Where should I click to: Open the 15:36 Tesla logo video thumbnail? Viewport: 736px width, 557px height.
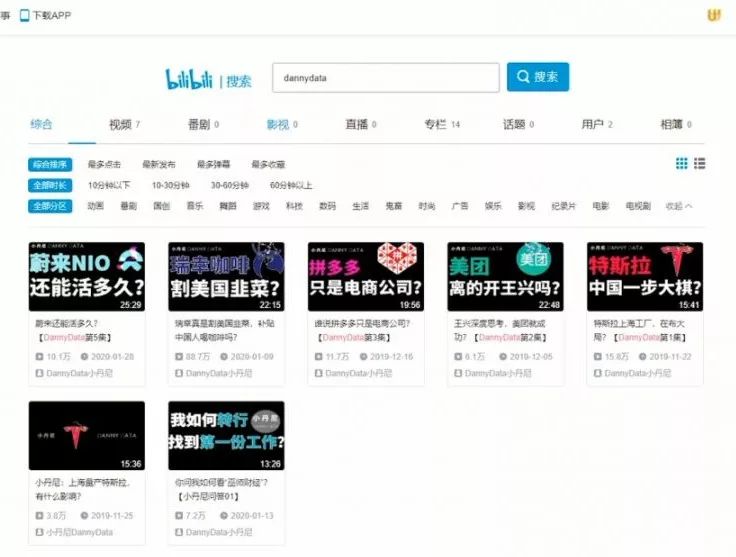87,435
